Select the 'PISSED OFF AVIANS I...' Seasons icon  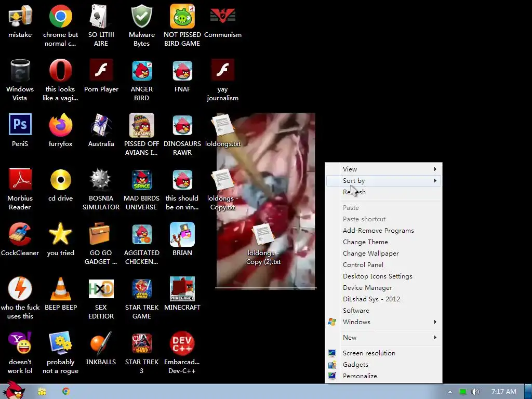click(141, 125)
